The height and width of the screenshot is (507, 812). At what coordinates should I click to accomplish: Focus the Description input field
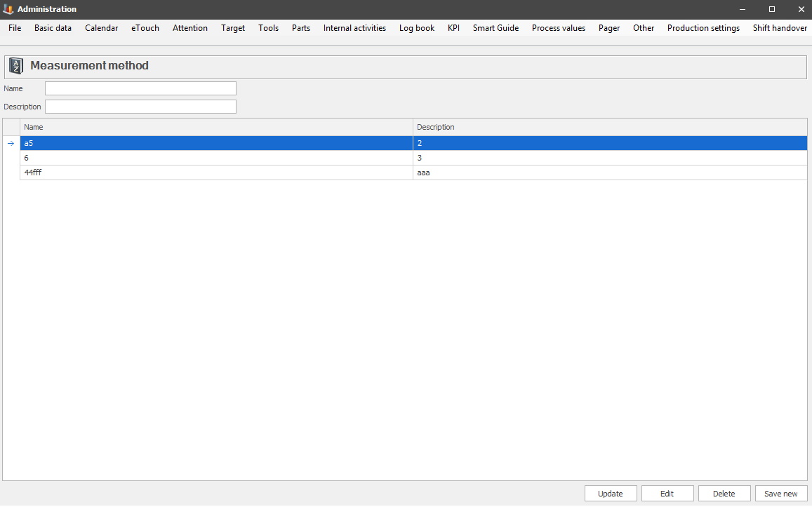[x=140, y=107]
